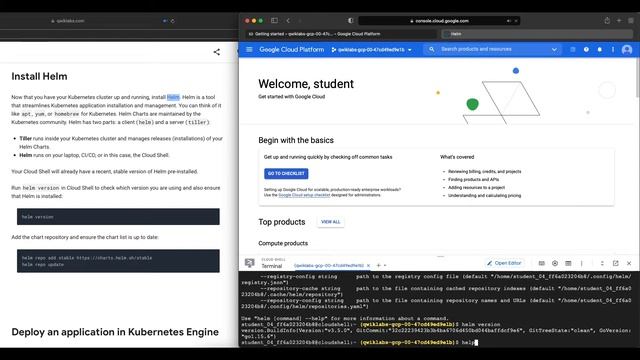Open the Cloud Shell more options menu
640x360 pixels.
pos(582,263)
